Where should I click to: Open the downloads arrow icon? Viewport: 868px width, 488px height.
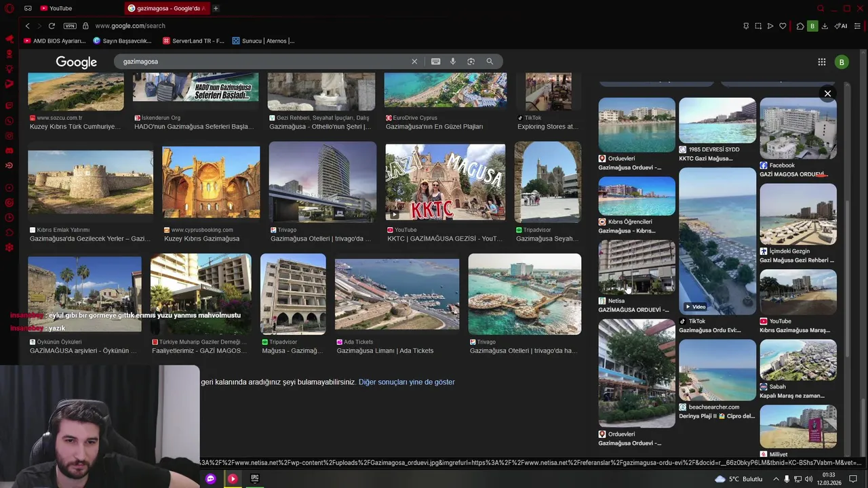click(x=825, y=26)
